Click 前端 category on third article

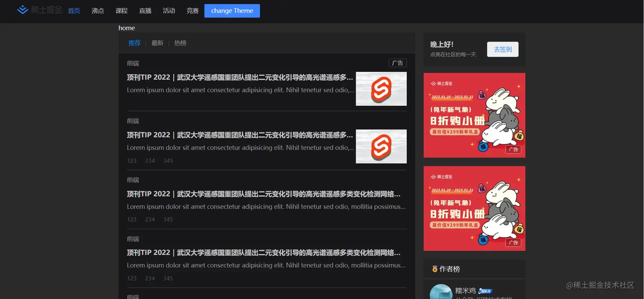coord(133,180)
